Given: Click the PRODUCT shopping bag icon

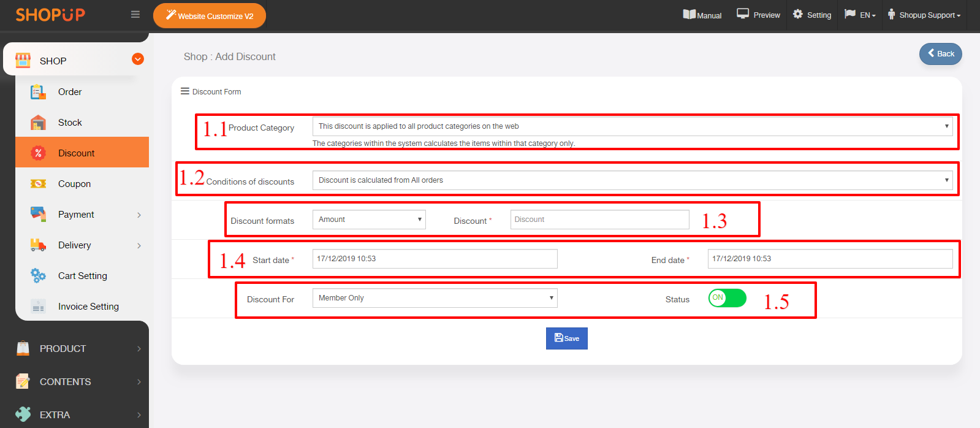Looking at the screenshot, I should [x=23, y=348].
